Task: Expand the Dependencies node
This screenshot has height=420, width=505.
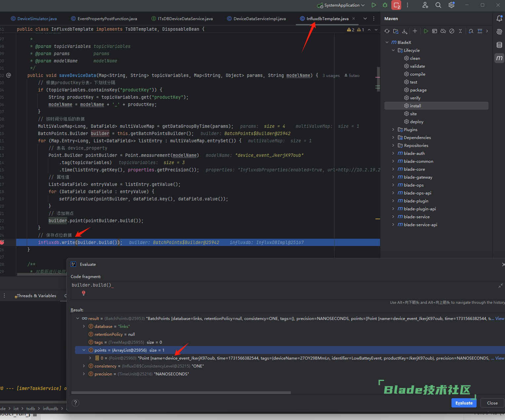Action: pyautogui.click(x=393, y=137)
